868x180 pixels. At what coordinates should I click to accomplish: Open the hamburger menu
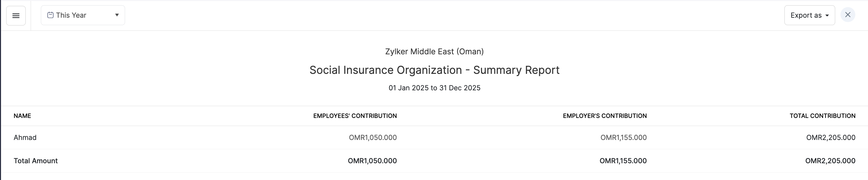(x=16, y=16)
